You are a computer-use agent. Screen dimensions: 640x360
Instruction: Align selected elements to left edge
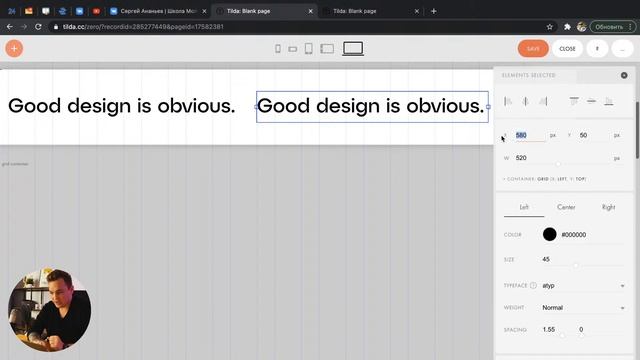click(508, 101)
